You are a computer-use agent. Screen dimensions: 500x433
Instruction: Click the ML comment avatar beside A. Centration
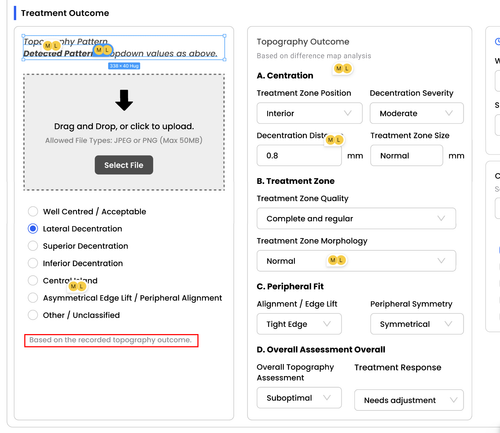point(343,69)
